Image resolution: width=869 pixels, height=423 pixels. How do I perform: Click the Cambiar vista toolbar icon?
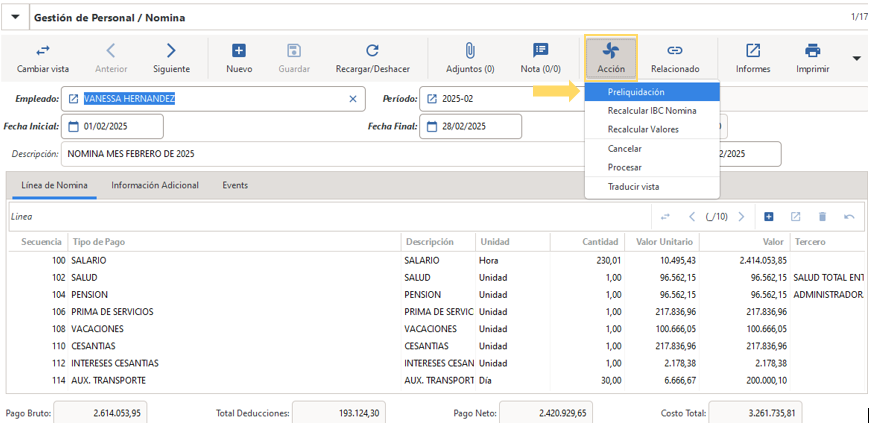click(43, 51)
